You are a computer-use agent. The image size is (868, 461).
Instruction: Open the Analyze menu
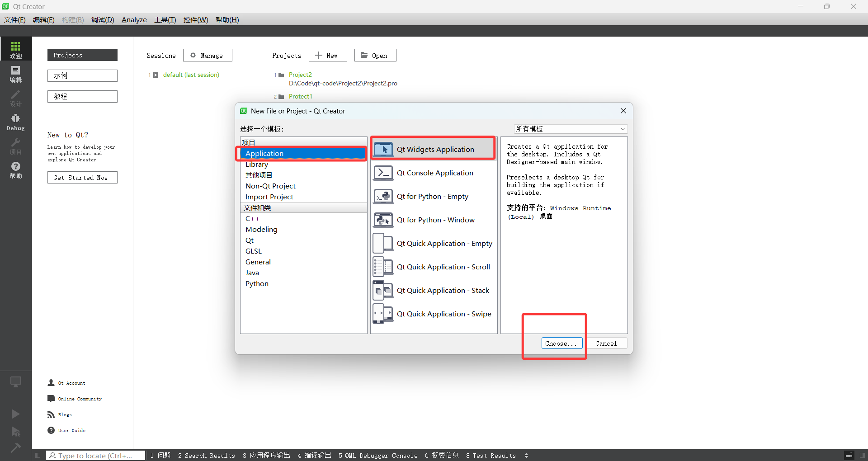(x=134, y=19)
